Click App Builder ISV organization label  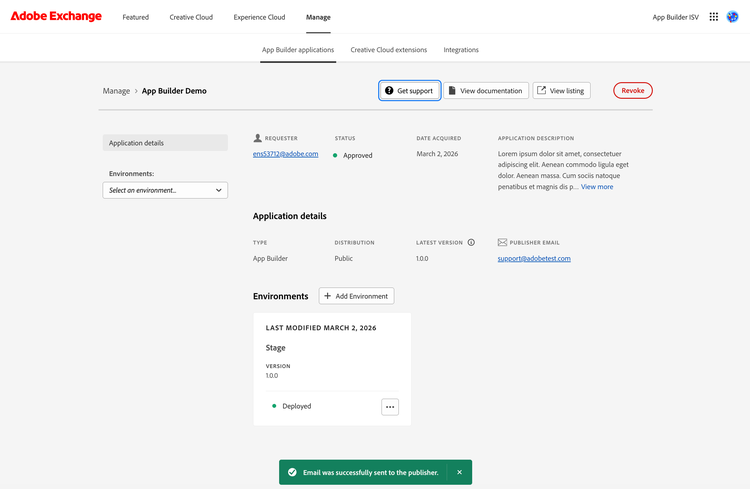pyautogui.click(x=675, y=17)
